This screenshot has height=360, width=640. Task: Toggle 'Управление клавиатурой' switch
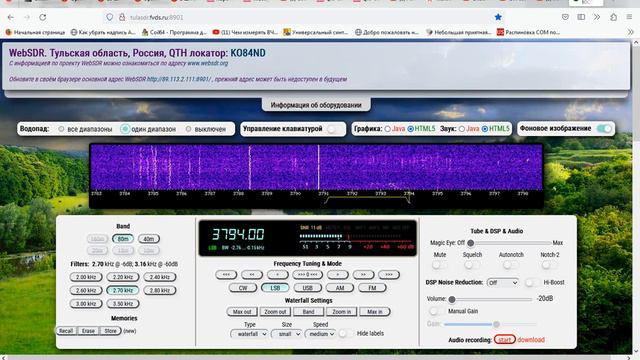pos(335,129)
